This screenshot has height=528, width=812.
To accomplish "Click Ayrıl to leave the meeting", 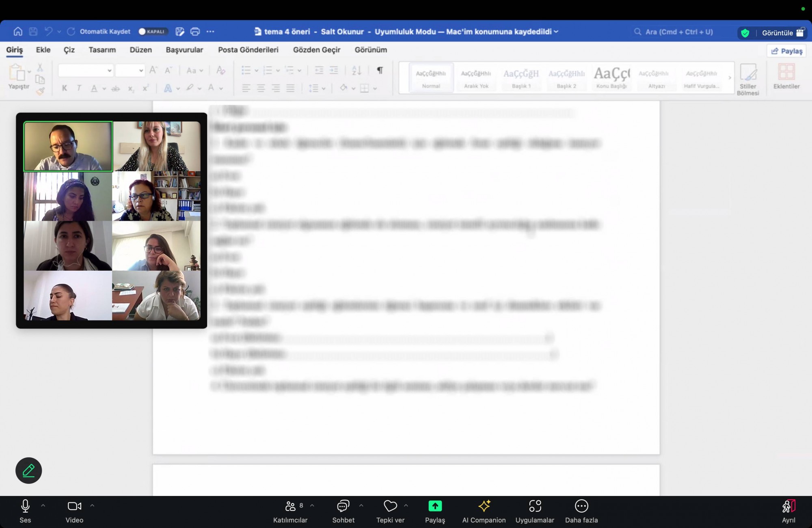I will tap(788, 511).
